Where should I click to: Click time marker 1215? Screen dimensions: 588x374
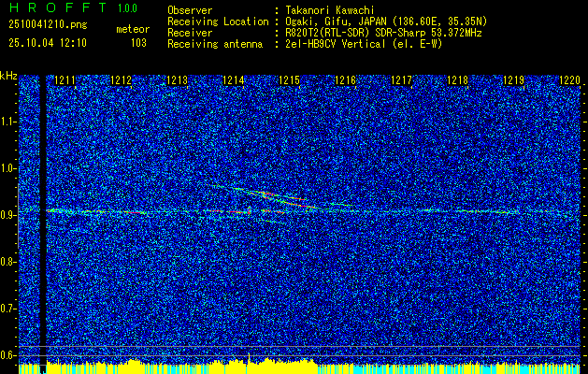[289, 80]
